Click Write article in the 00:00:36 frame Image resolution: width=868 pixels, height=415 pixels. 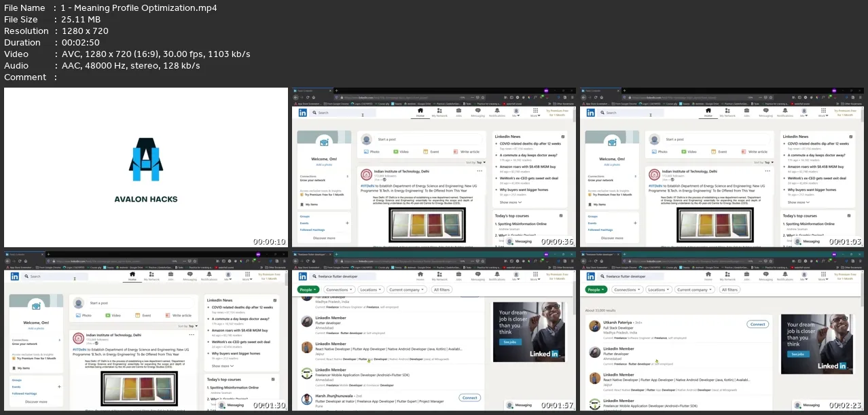467,151
